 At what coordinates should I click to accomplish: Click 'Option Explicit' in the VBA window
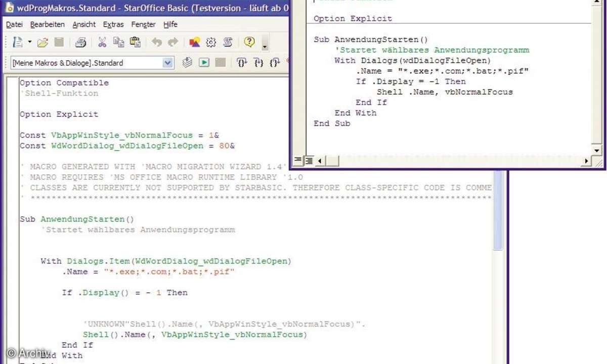click(x=353, y=19)
